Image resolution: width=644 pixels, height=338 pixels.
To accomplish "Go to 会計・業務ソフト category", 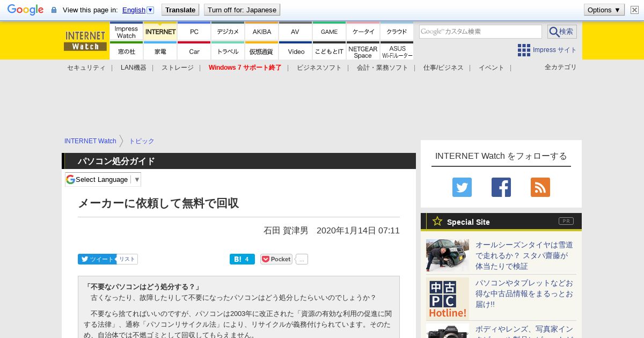I will (383, 68).
